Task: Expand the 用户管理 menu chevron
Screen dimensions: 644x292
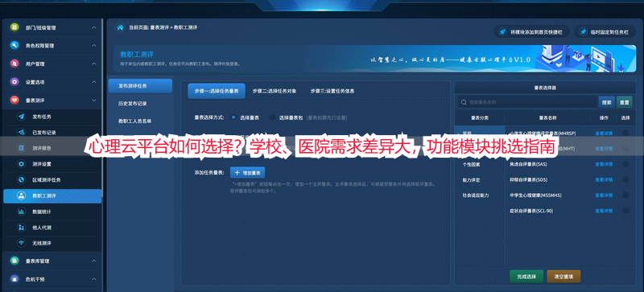Action: [94, 64]
